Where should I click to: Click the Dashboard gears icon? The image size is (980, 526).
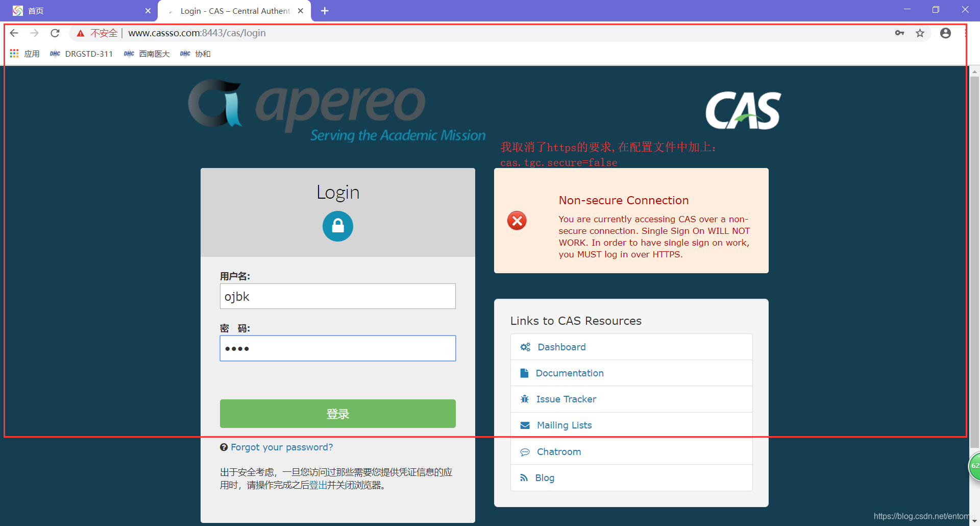(x=525, y=347)
